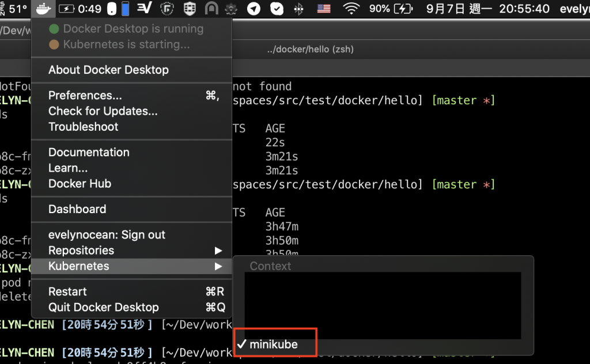This screenshot has height=364, width=590.
Task: Click the 22s age value in terminal
Action: point(275,142)
